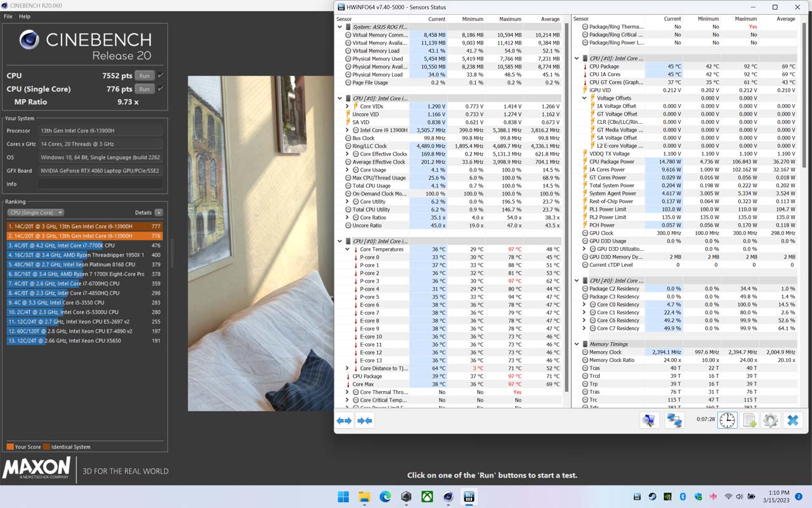Screen dimensions: 812x508
Task: Collapse the Core Temperatures tree
Action: [x=348, y=250]
